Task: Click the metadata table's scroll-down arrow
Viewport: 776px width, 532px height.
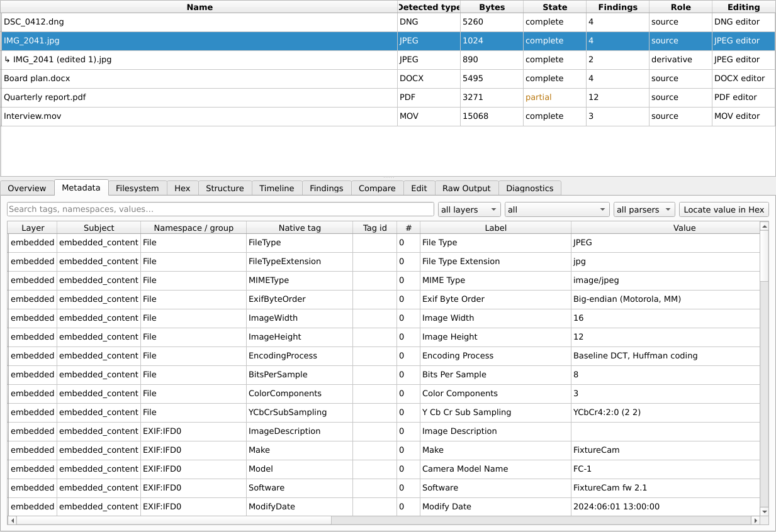Action: tap(764, 511)
